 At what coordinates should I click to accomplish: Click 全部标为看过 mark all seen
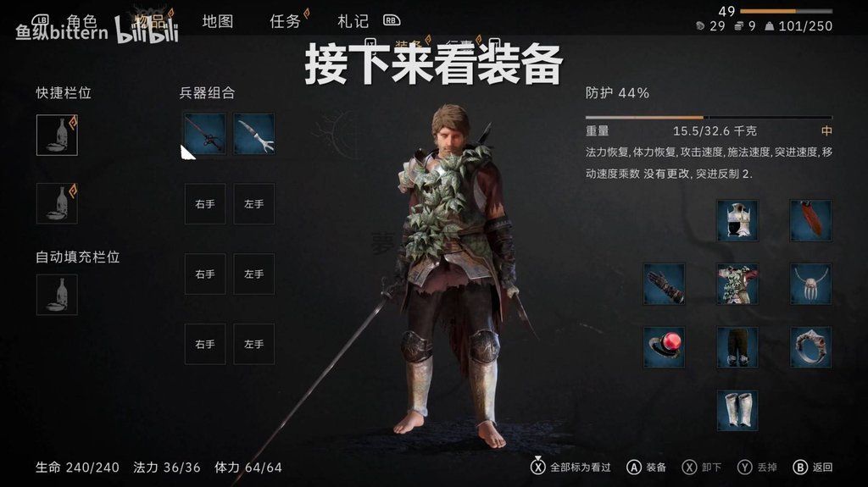(x=570, y=467)
